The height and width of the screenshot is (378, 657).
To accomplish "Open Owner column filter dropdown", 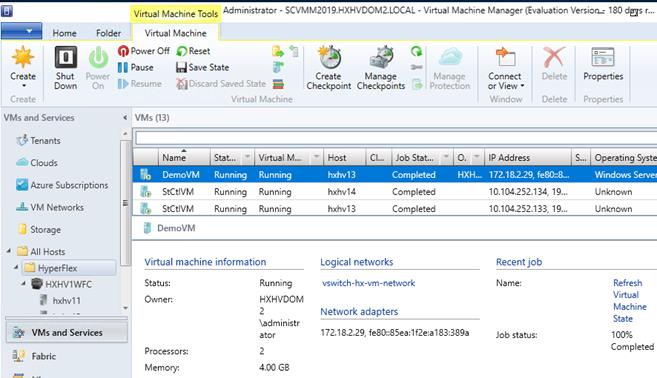I will (x=476, y=157).
